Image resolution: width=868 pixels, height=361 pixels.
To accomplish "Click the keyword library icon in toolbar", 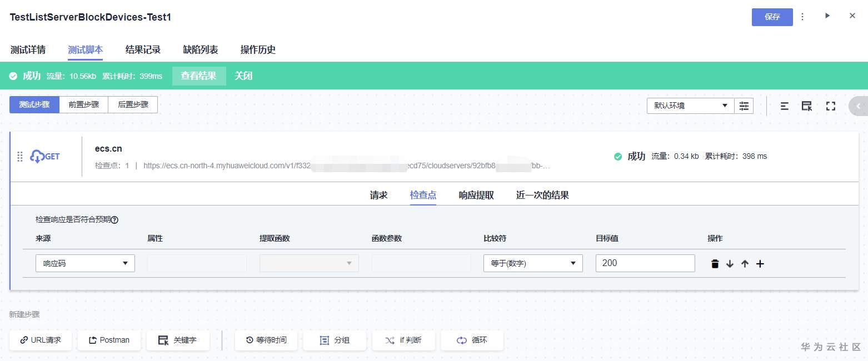I will pyautogui.click(x=807, y=106).
